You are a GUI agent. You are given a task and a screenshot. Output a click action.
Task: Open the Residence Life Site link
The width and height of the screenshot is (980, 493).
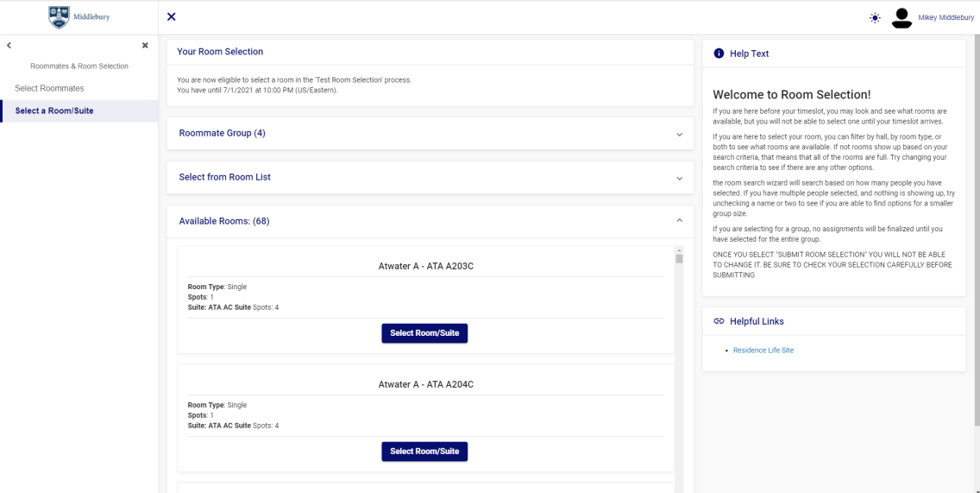pos(763,351)
